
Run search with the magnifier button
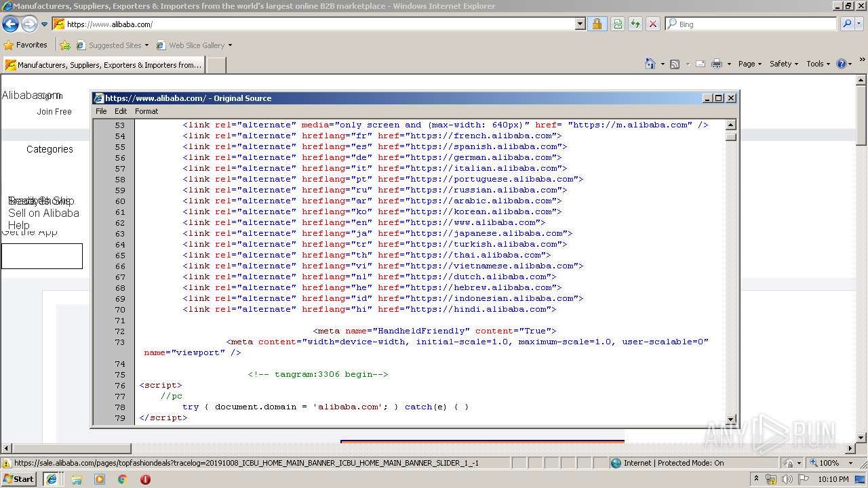click(x=847, y=24)
